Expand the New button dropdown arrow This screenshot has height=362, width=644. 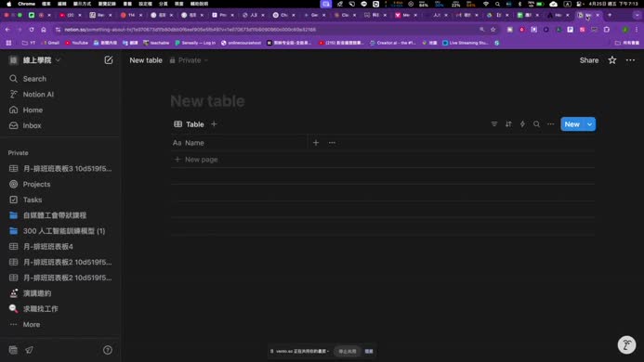click(590, 124)
